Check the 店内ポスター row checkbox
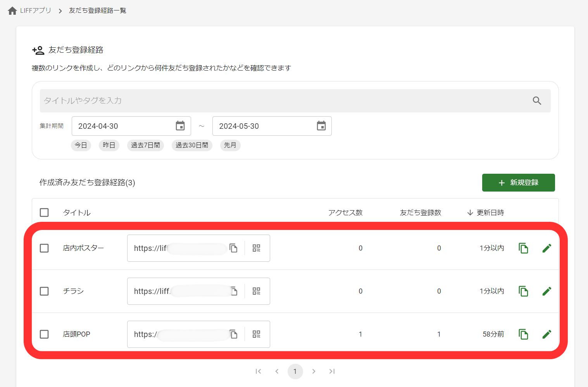 click(x=44, y=248)
